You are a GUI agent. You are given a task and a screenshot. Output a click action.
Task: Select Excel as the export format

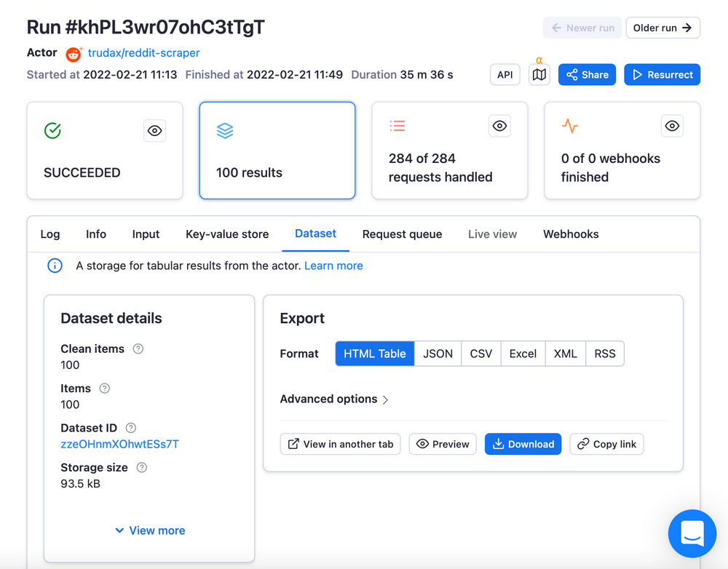[x=523, y=354]
